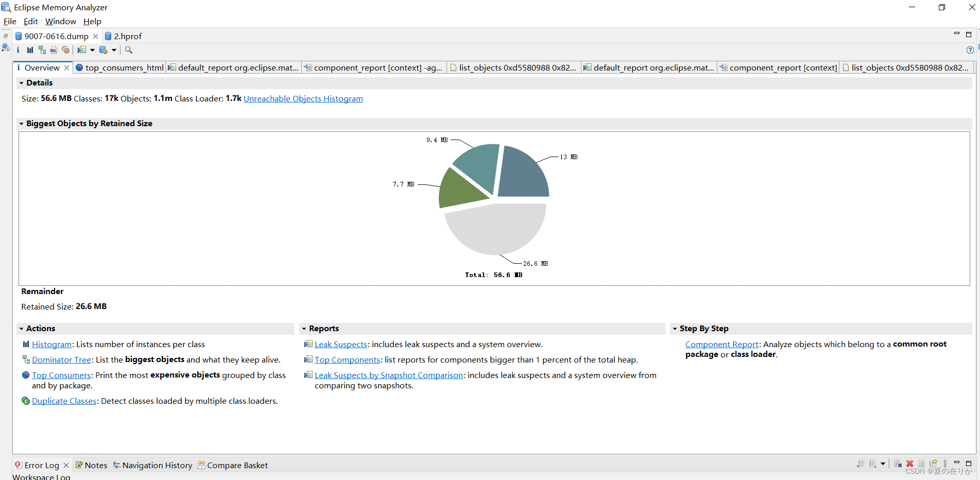The image size is (980, 480).
Task: Click the Import Log icon in Error Log toolbar
Action: click(872, 464)
